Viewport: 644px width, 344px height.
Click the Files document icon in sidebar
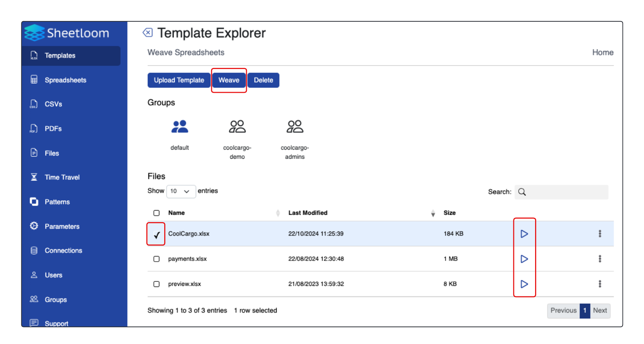click(x=34, y=153)
